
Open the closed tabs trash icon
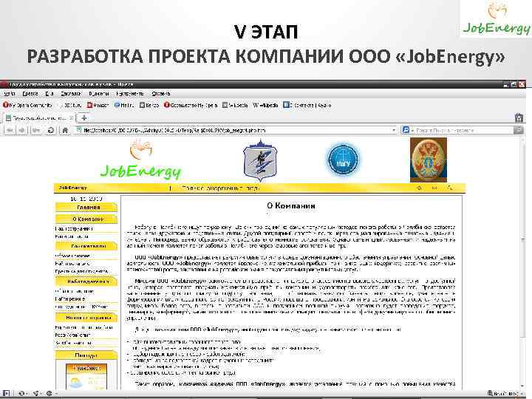click(519, 117)
